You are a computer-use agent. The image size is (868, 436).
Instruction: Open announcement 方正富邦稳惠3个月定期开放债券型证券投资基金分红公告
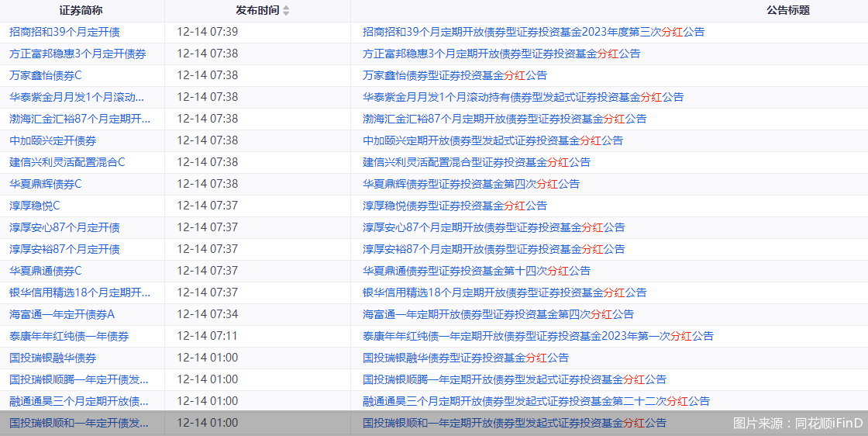pos(501,54)
